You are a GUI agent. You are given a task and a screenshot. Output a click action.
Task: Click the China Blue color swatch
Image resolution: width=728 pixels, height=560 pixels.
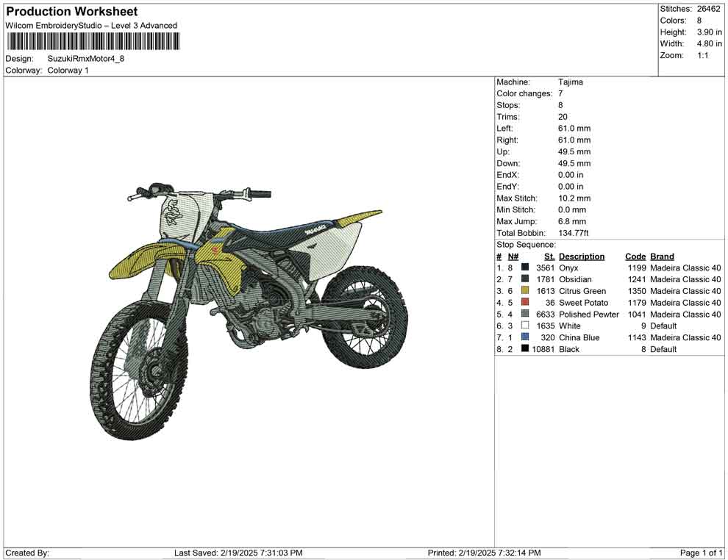pyautogui.click(x=524, y=337)
